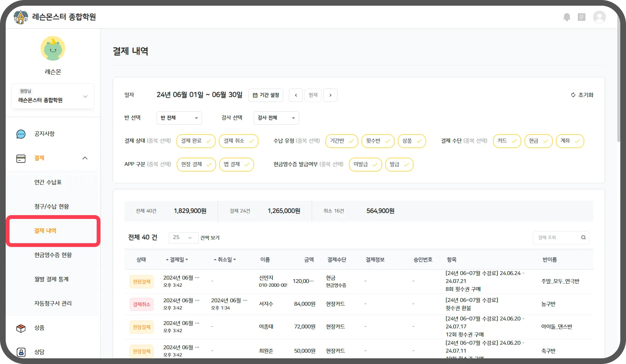626x364 pixels.
Task: Open 청구/수납 현황 in the sidebar
Action: click(x=52, y=207)
